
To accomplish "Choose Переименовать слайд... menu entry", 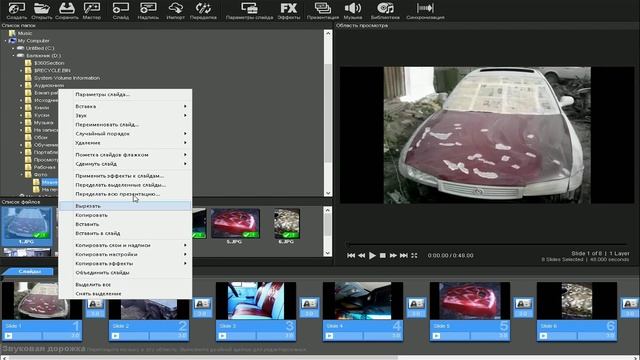I will point(125,124).
